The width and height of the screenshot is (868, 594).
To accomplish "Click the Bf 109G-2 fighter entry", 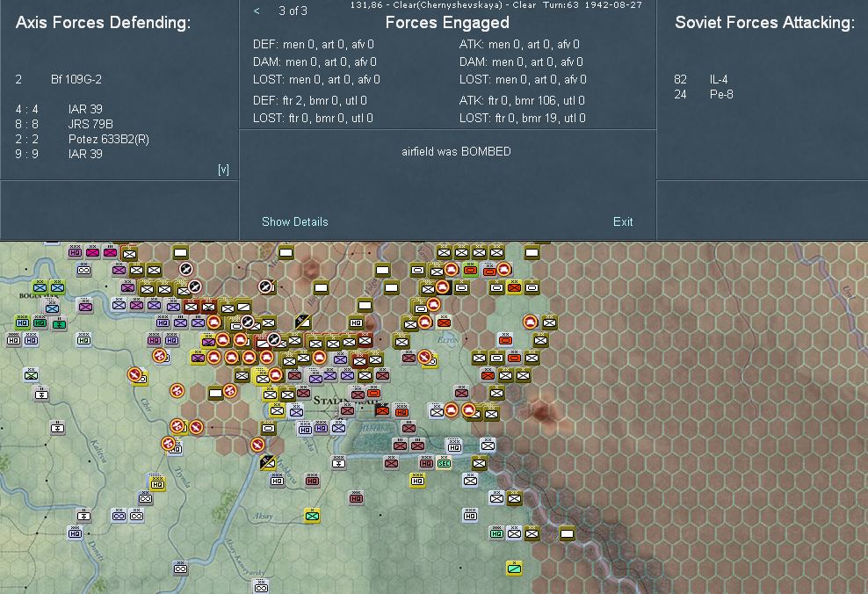I will pos(76,79).
